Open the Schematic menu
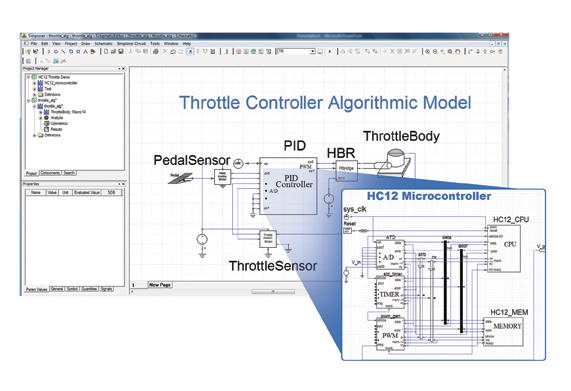Viewport: 571px width, 391px height. [x=103, y=44]
